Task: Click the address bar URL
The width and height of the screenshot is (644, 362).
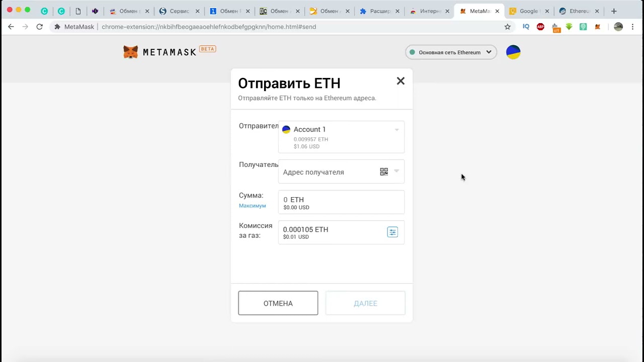Action: (x=209, y=27)
